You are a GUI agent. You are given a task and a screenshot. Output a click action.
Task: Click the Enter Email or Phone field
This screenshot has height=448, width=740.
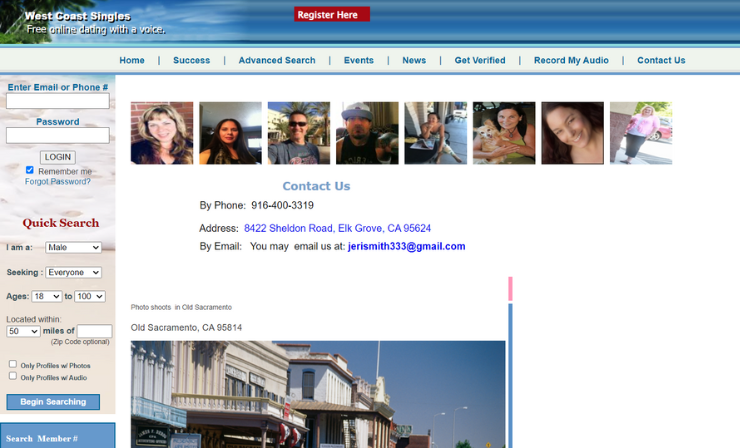tap(58, 101)
